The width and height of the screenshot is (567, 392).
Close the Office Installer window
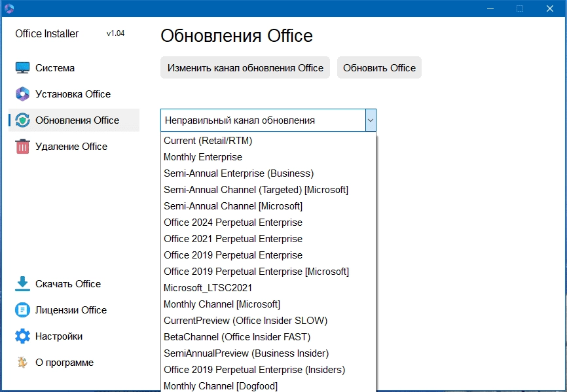549,9
